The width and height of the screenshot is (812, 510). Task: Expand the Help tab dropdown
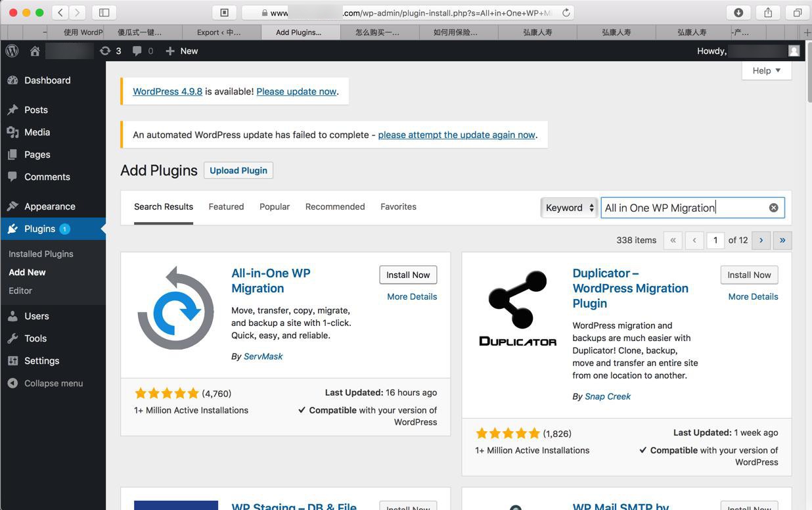[767, 70]
